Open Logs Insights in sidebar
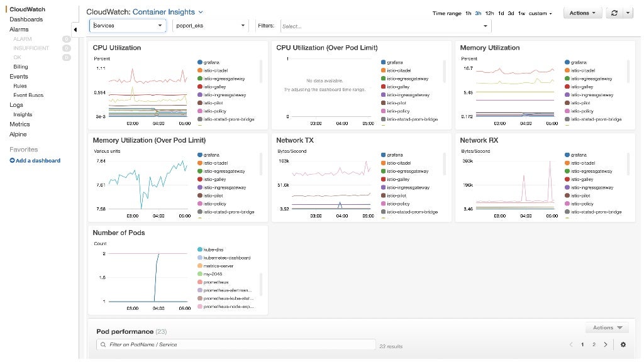Image resolution: width=644 pixels, height=362 pixels. (x=23, y=114)
